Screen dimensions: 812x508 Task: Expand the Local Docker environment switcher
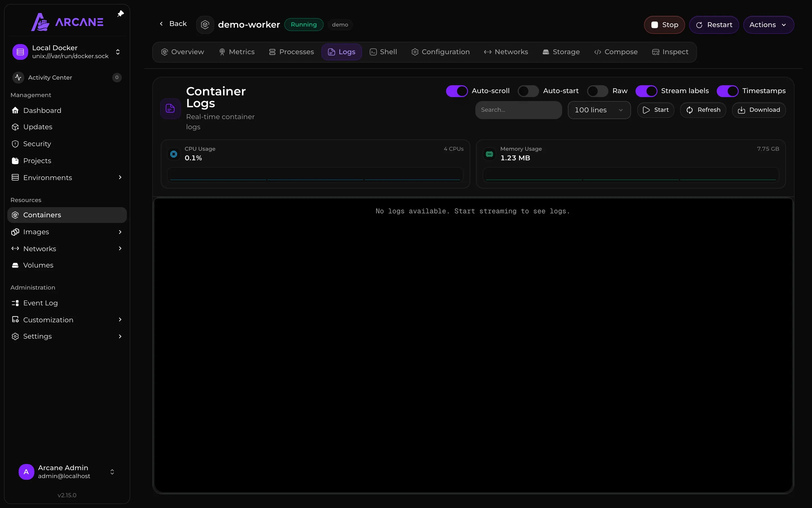pos(118,52)
